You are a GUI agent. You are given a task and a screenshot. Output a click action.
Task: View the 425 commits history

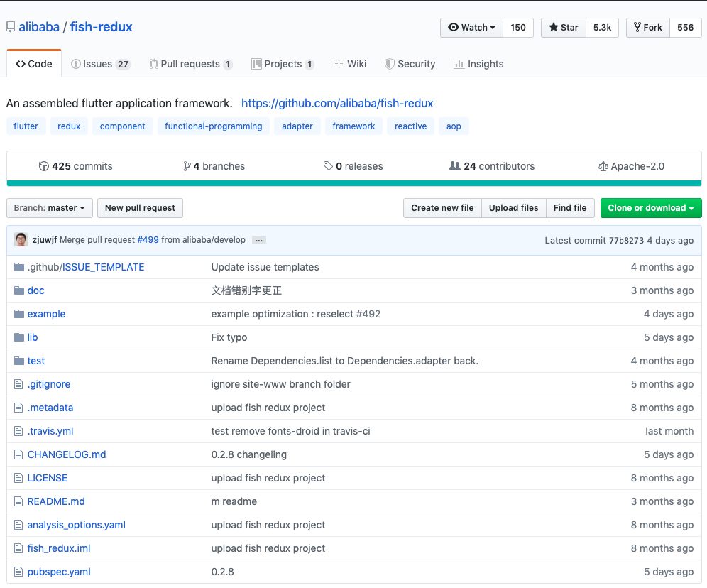(x=75, y=166)
